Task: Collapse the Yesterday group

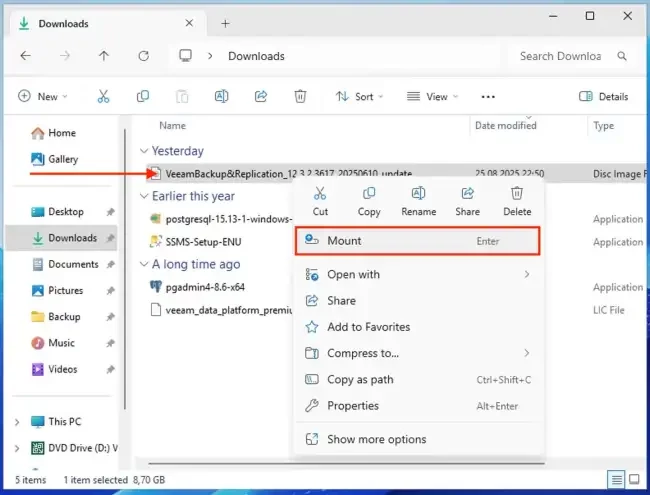Action: [144, 151]
